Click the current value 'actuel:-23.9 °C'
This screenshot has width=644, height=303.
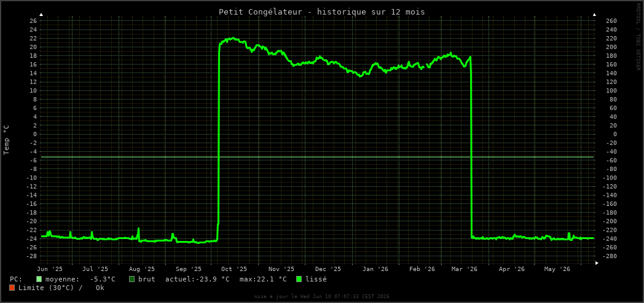coord(197,279)
